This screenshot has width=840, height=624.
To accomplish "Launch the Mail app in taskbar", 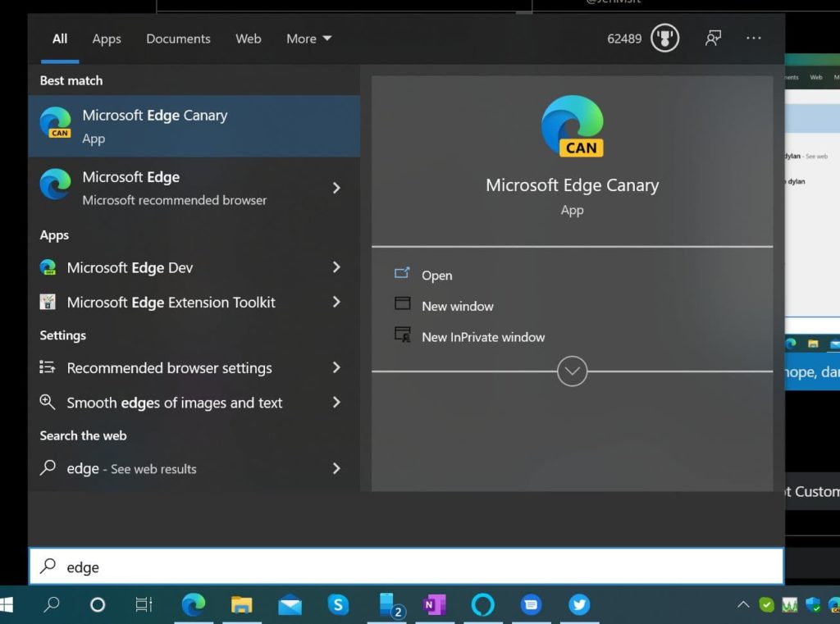I will point(290,605).
